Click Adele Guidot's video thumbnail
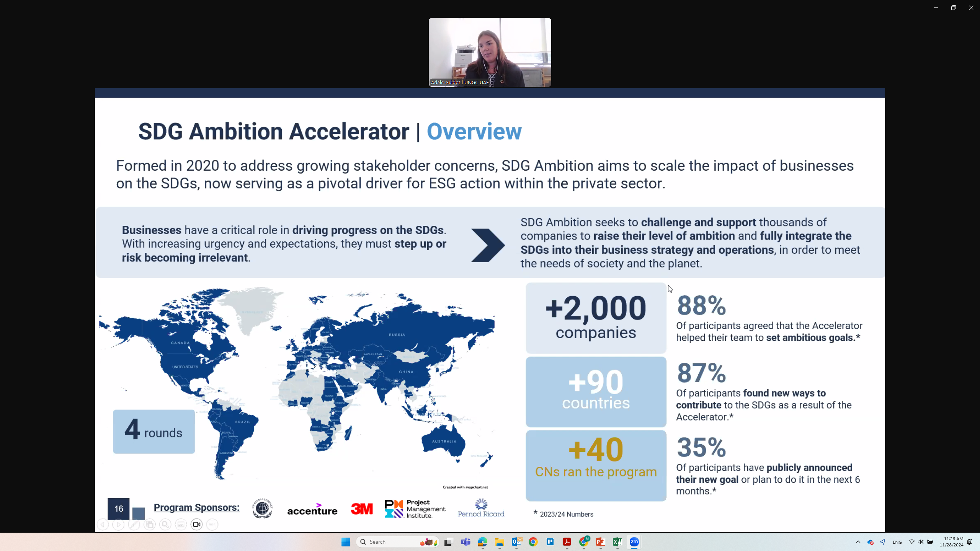Image resolution: width=980 pixels, height=551 pixels. point(490,52)
